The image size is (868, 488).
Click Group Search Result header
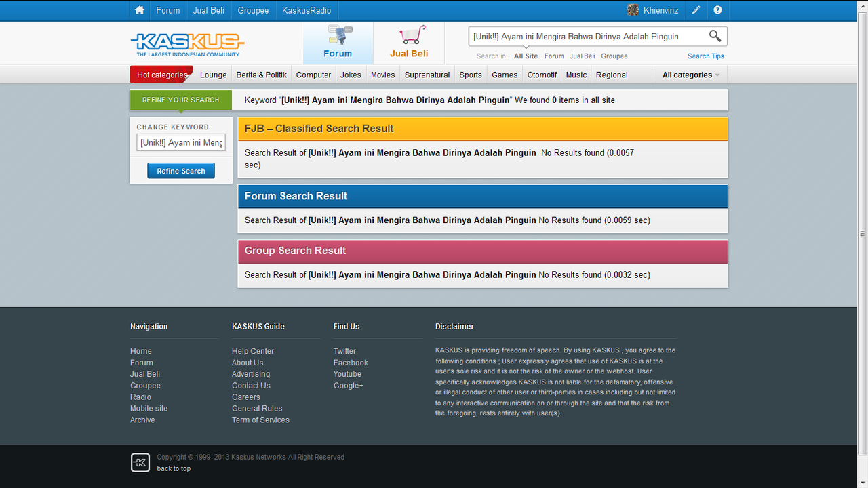(x=483, y=251)
